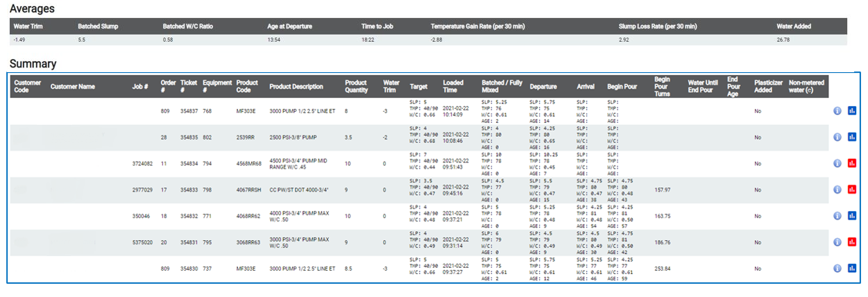Click the Product Quantity column header

tap(356, 87)
